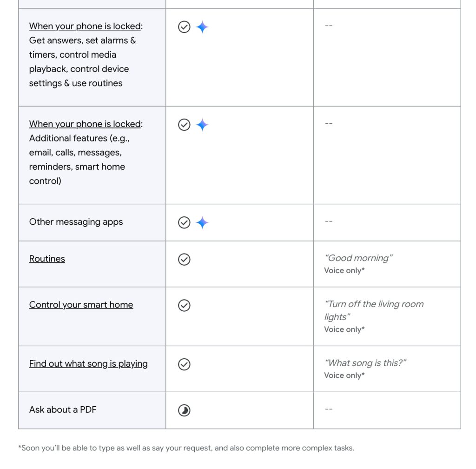Click the partial-circle icon for Ask about a PDF

(x=184, y=410)
